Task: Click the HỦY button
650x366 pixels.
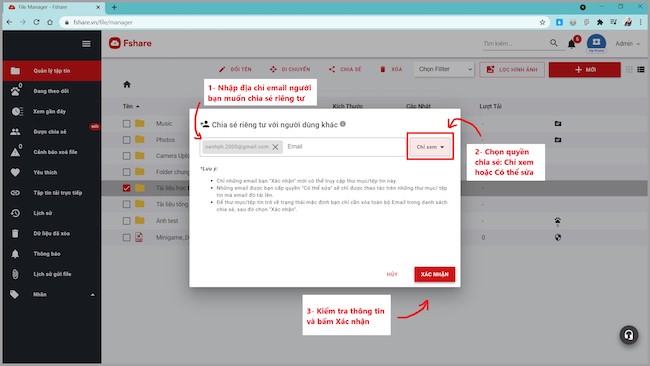Action: pyautogui.click(x=392, y=274)
